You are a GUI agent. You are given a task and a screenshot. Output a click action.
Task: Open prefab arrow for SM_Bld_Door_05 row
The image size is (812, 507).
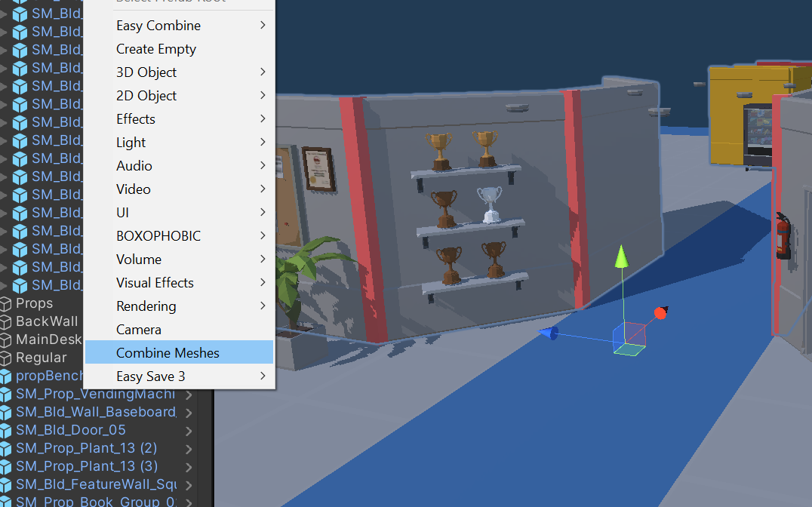click(189, 431)
